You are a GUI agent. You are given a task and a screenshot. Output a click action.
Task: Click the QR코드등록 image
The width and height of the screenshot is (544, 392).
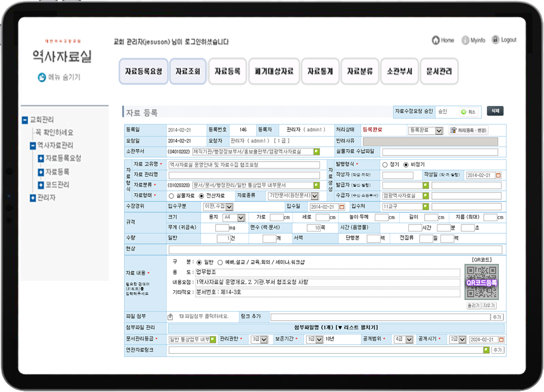pos(481,282)
